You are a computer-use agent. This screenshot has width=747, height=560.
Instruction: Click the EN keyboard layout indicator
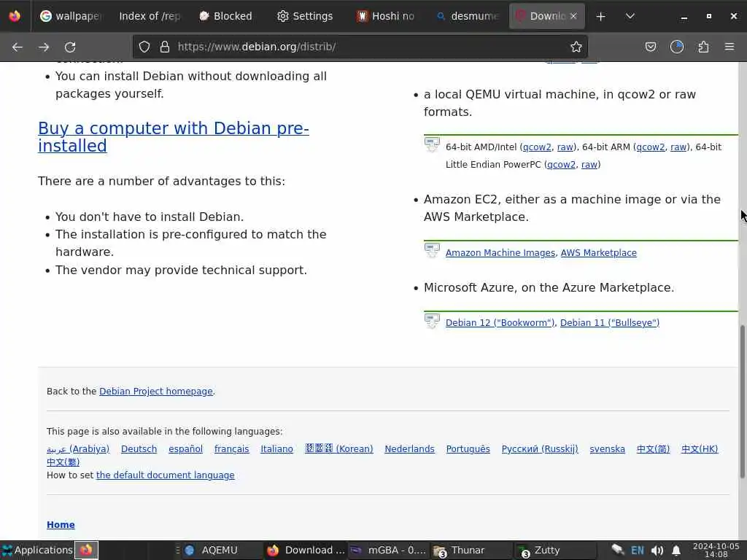pos(637,551)
